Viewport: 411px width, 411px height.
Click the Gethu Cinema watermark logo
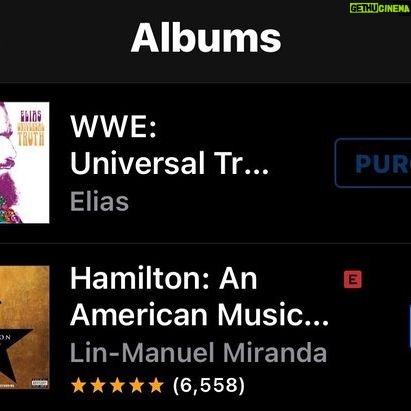tap(379, 8)
